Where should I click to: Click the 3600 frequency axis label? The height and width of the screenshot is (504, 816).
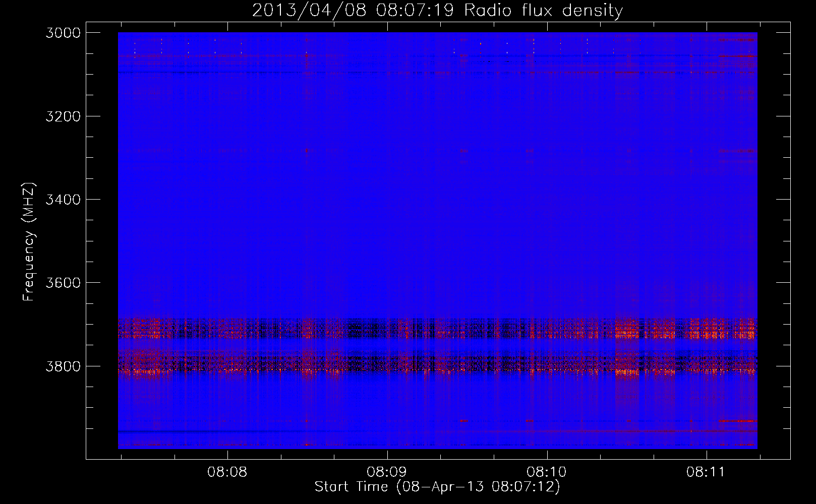click(63, 283)
